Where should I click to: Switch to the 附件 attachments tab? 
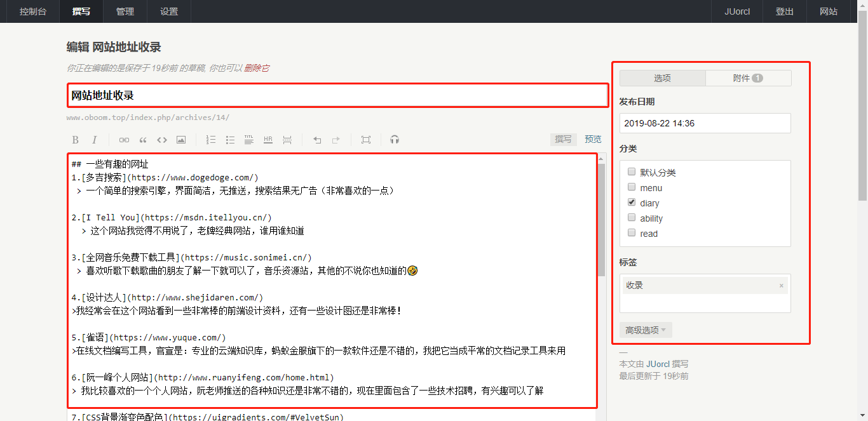748,78
